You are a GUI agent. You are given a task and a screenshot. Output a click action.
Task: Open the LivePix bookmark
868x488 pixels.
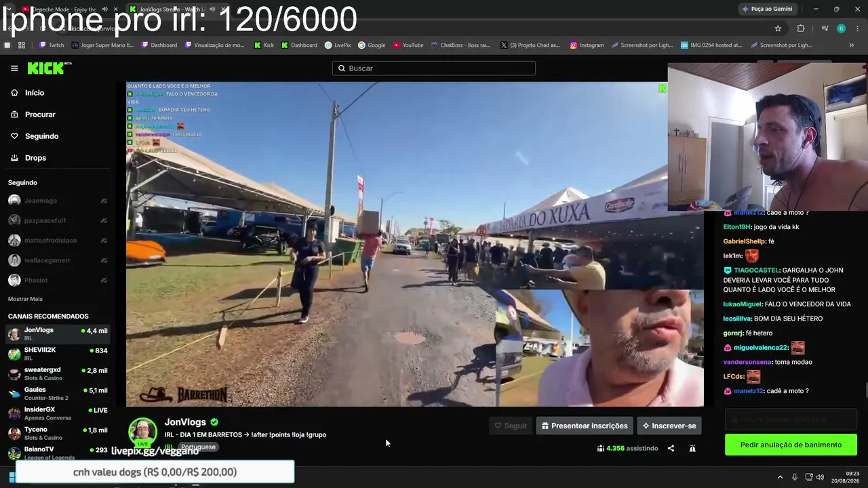(338, 45)
